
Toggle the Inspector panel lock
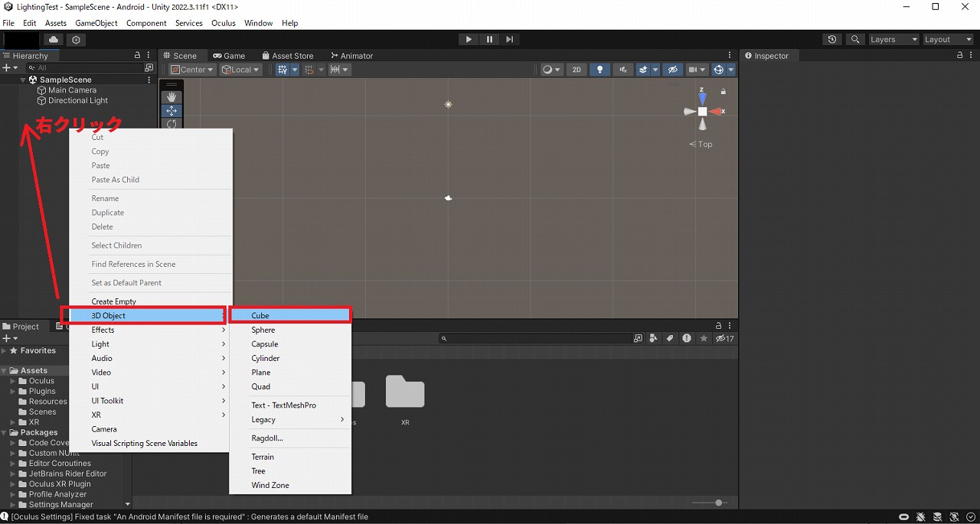click(960, 56)
